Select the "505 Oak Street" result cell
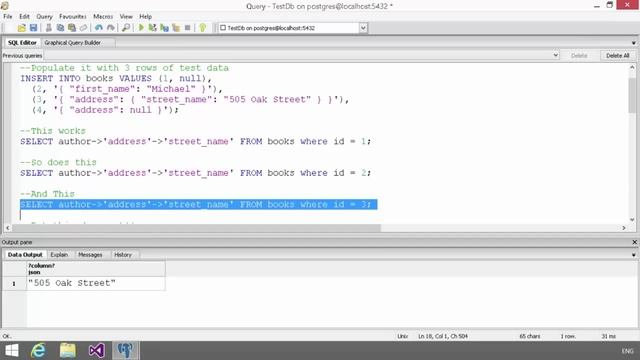This screenshot has height=360, width=640. click(96, 283)
